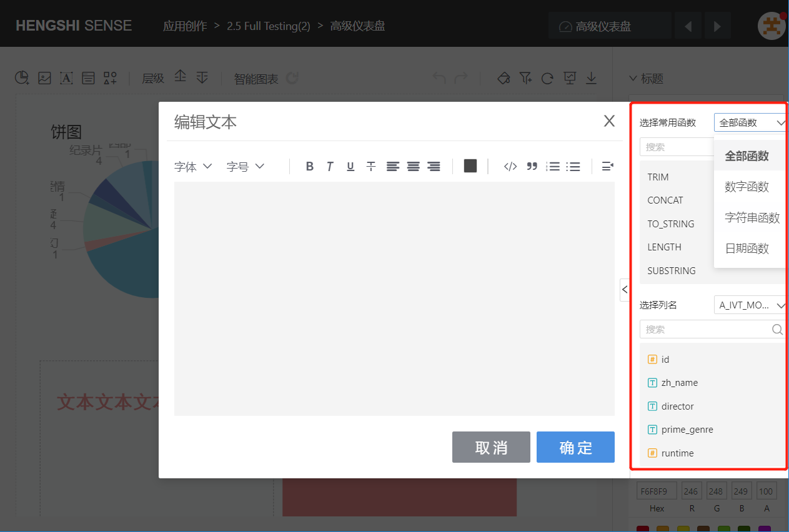Apply strikethrough formatting in the editor

pos(371,167)
